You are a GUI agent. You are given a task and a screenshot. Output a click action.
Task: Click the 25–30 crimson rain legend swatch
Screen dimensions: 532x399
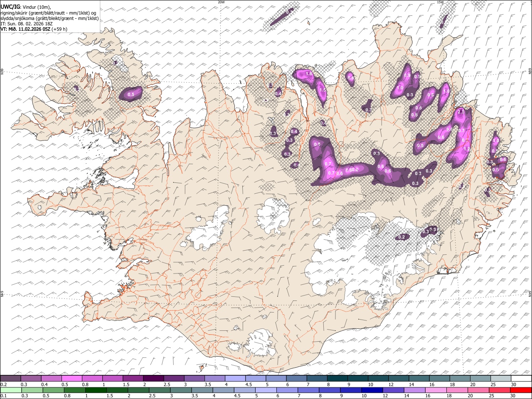(500, 390)
